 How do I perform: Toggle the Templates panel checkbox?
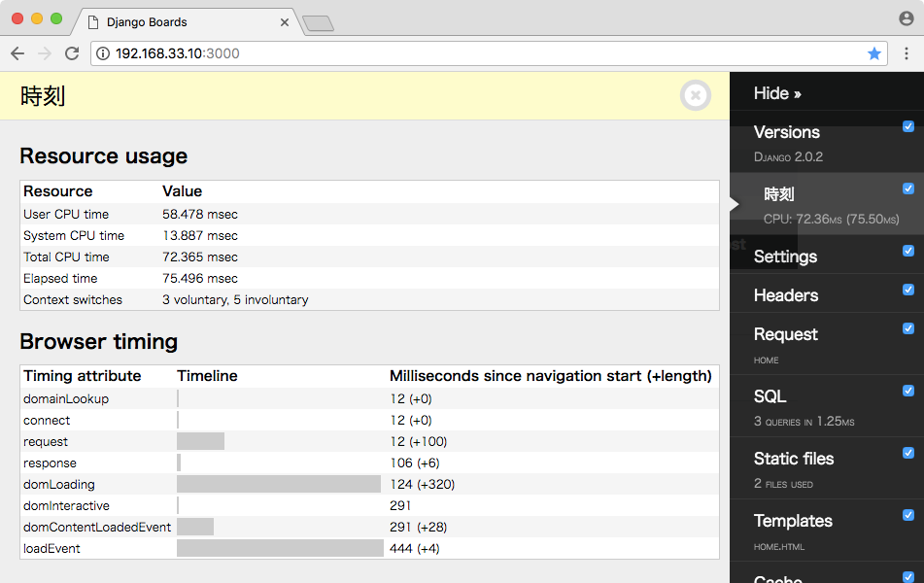pyautogui.click(x=908, y=515)
